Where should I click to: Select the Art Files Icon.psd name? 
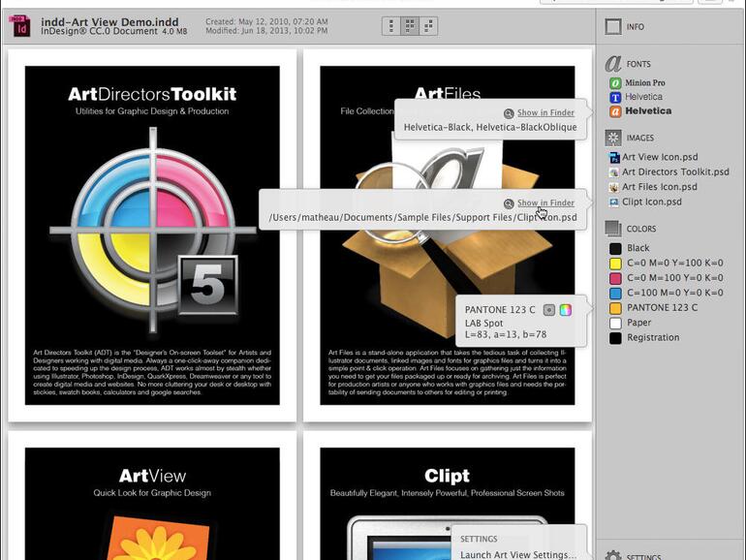pyautogui.click(x=660, y=187)
